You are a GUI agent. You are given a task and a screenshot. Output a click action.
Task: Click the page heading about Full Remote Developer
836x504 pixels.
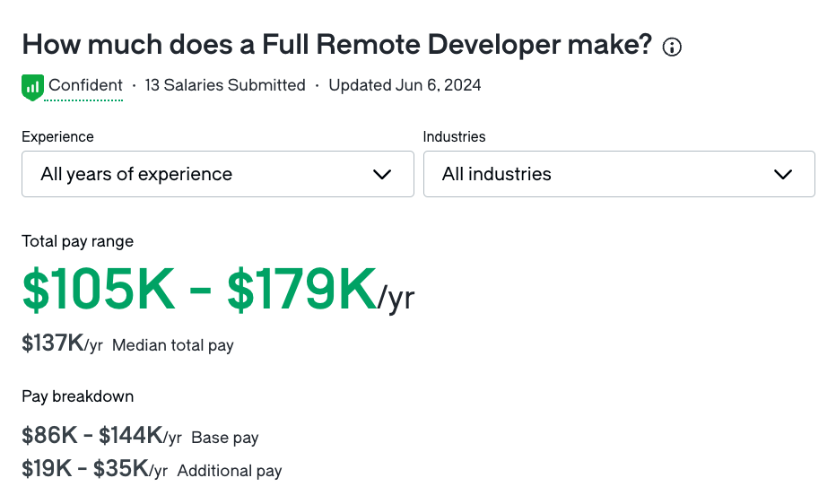[x=337, y=45]
